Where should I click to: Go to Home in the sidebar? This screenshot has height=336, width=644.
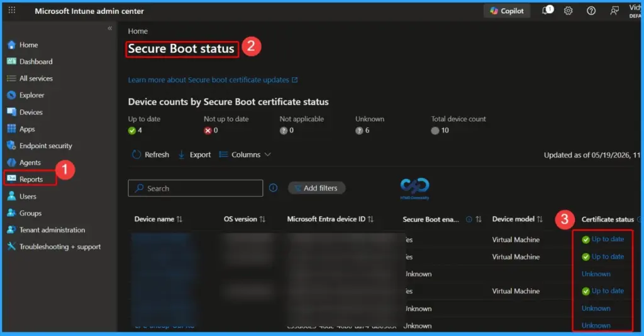click(28, 45)
